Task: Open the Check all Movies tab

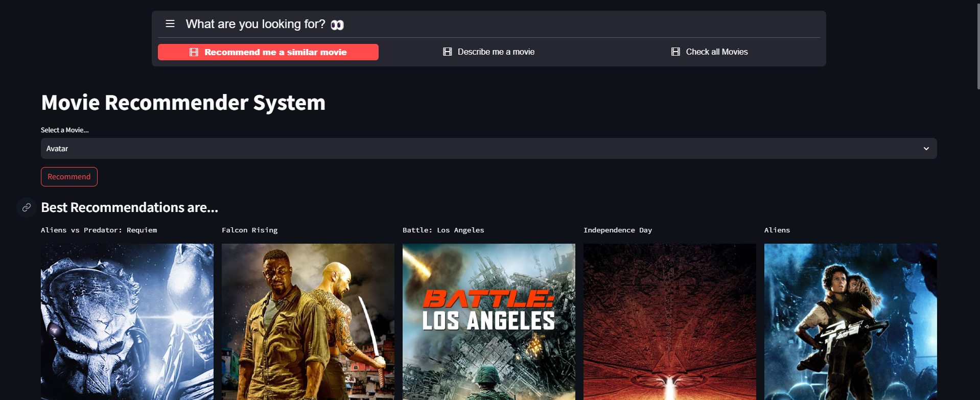Action: pos(710,52)
